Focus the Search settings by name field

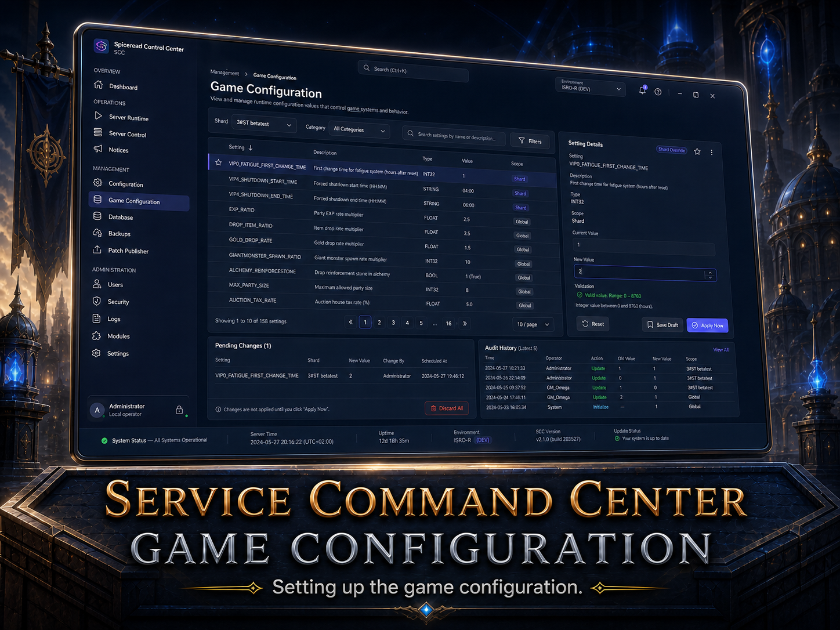tap(454, 136)
